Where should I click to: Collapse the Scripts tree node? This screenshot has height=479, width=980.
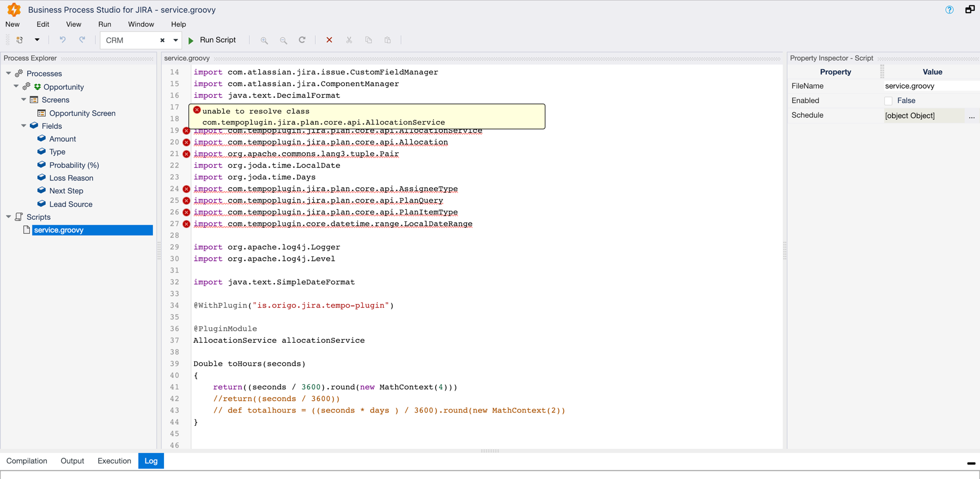9,217
